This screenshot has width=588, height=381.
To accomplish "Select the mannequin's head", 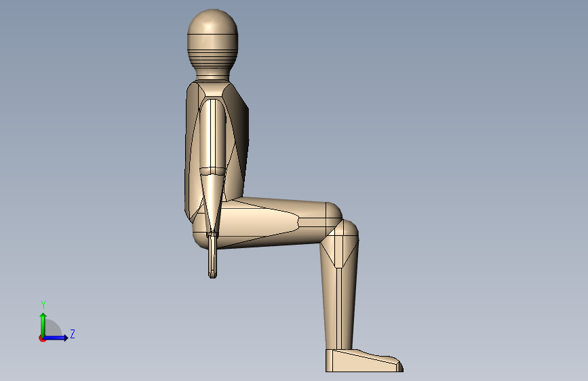I will [213, 39].
